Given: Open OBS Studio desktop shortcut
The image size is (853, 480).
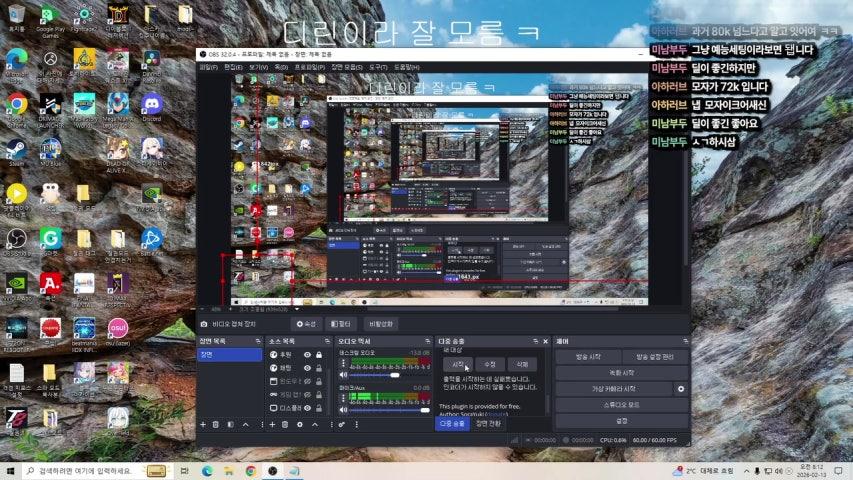Looking at the screenshot, I should coord(16,242).
